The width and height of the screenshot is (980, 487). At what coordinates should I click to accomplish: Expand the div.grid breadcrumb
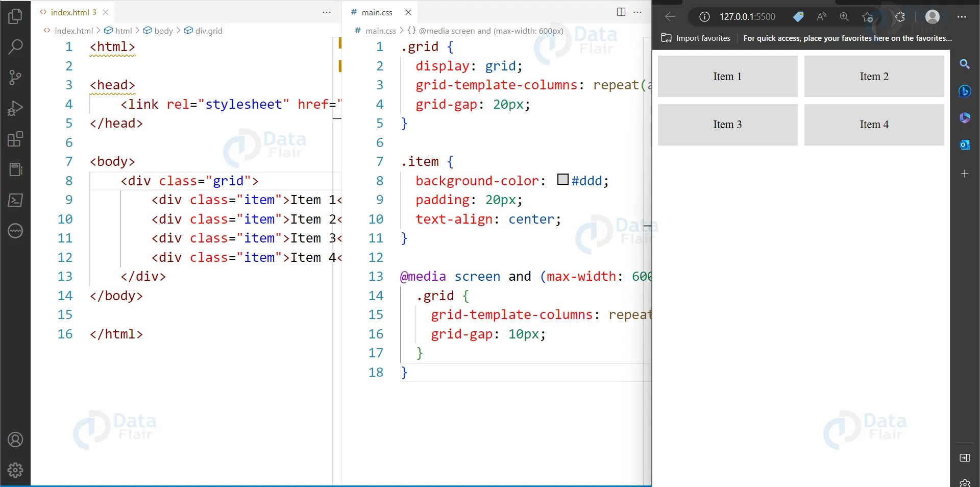(203, 31)
